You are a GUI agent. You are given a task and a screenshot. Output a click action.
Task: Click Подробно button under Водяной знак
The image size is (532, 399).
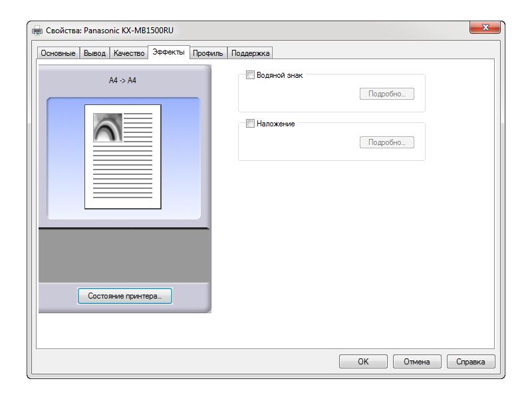[387, 94]
